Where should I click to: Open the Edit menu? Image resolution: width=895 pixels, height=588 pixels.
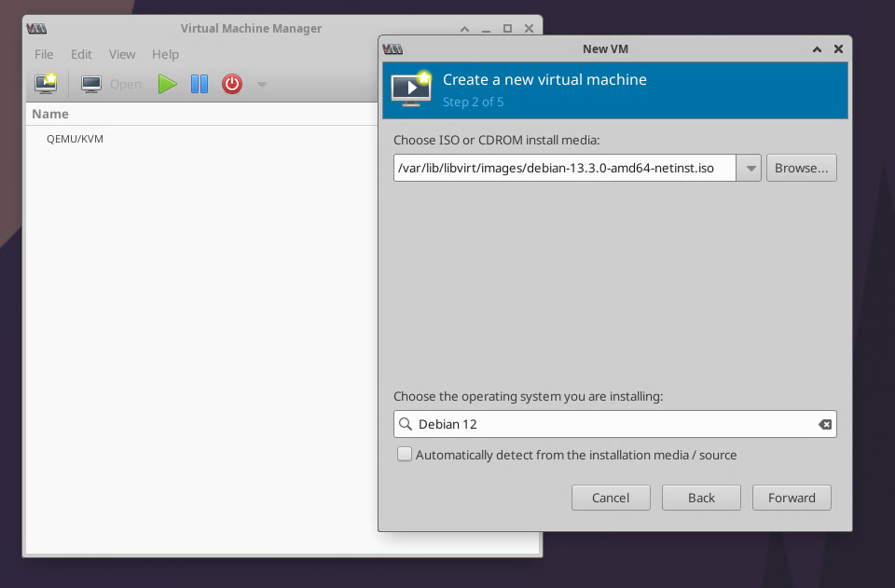[81, 55]
